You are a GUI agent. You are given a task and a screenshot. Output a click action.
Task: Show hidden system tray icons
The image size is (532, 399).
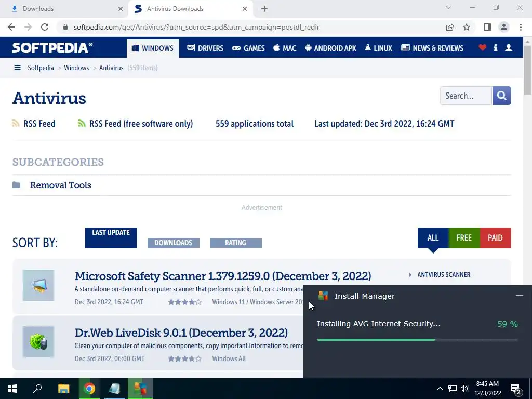(440, 389)
